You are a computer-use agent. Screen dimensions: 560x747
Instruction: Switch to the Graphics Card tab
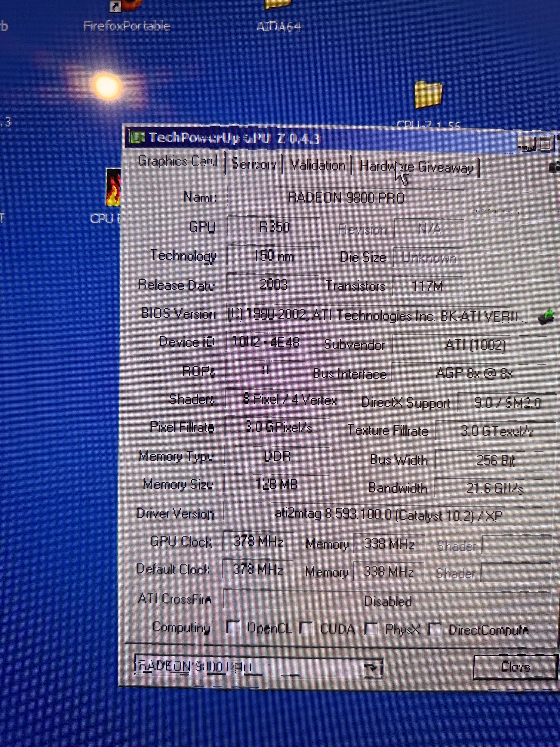point(177,161)
